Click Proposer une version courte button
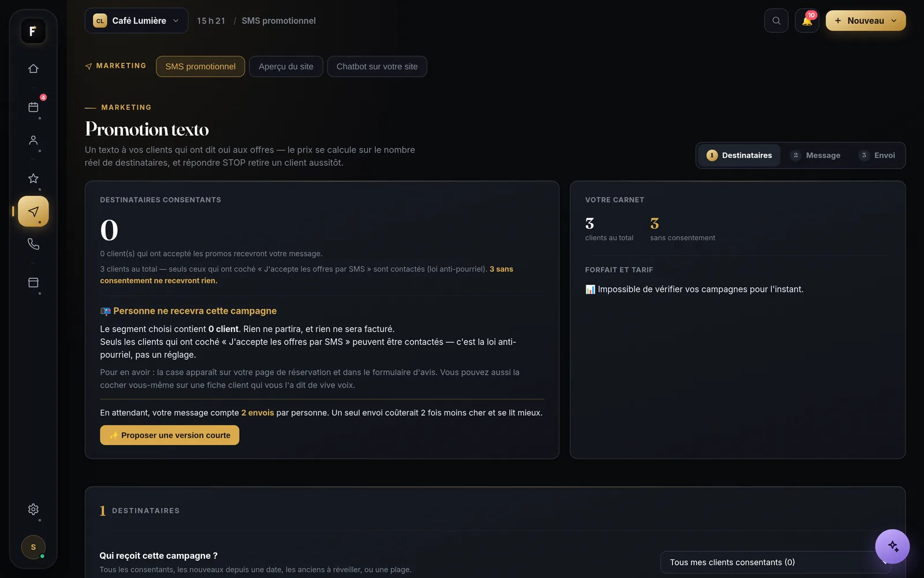Screen dimensions: 924x578 tap(169, 435)
